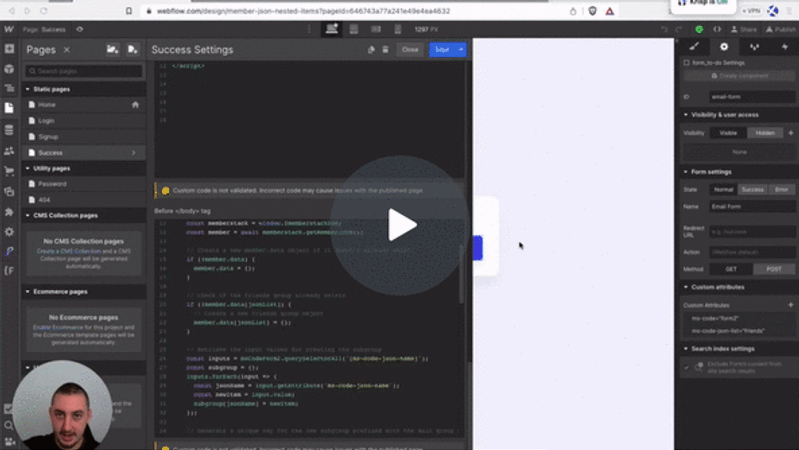
Task: Select the GET form method
Action: pyautogui.click(x=731, y=269)
